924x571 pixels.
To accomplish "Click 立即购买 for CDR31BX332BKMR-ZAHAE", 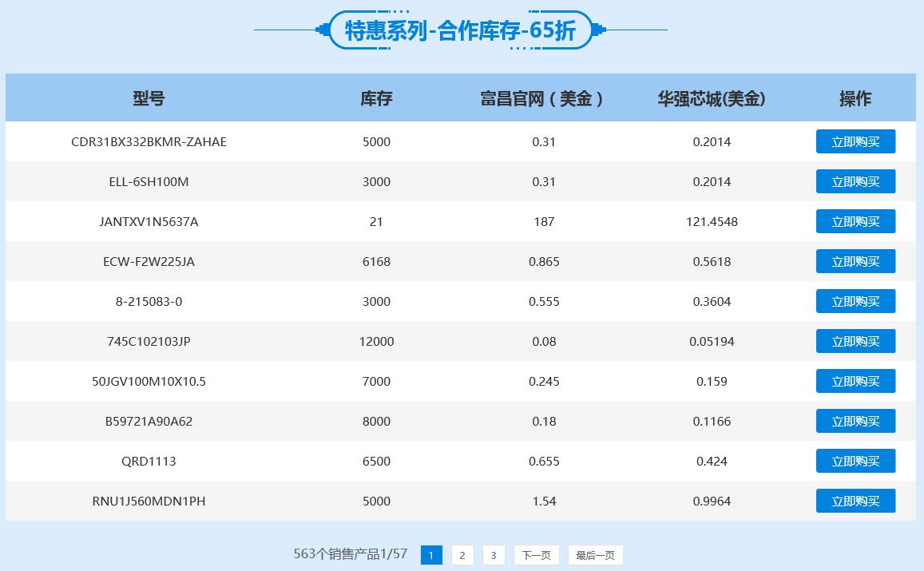I will click(x=855, y=141).
